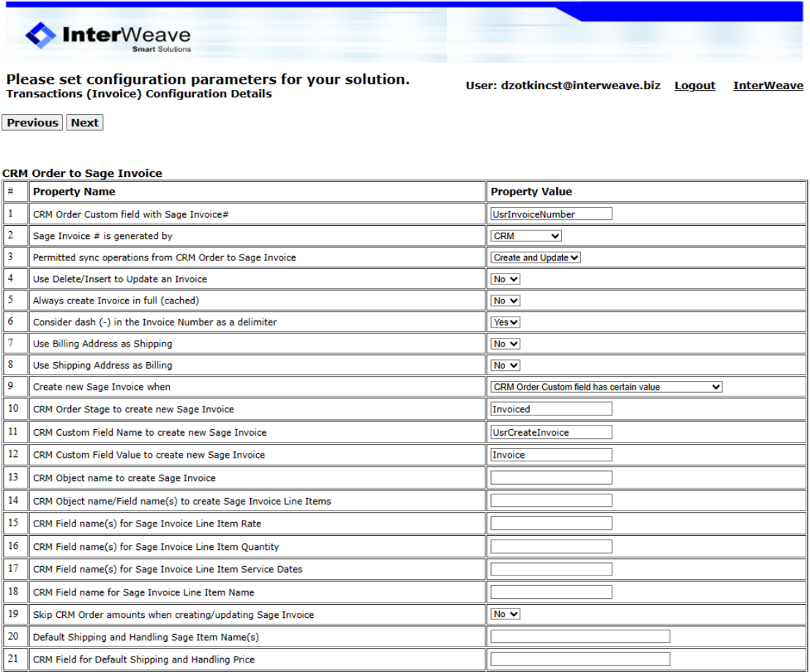Open 'Use Billing Address as Shipping' dropdown
Viewport: 810px width, 672px height.
click(x=505, y=344)
